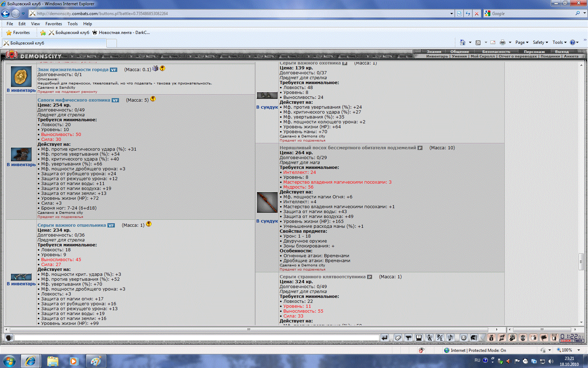Image resolution: width=588 pixels, height=368 pixels.
Task: Click the Отчет о переводах link
Action: point(518,56)
